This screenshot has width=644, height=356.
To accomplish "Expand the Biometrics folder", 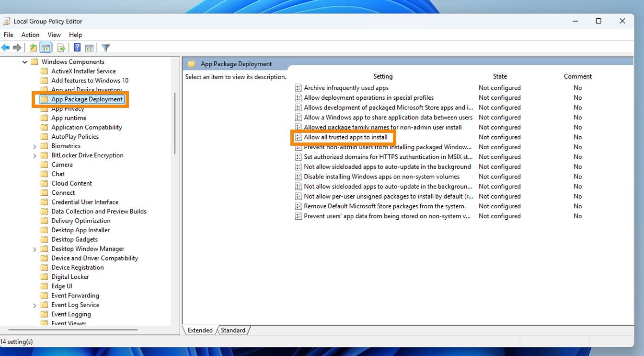I will (x=34, y=146).
